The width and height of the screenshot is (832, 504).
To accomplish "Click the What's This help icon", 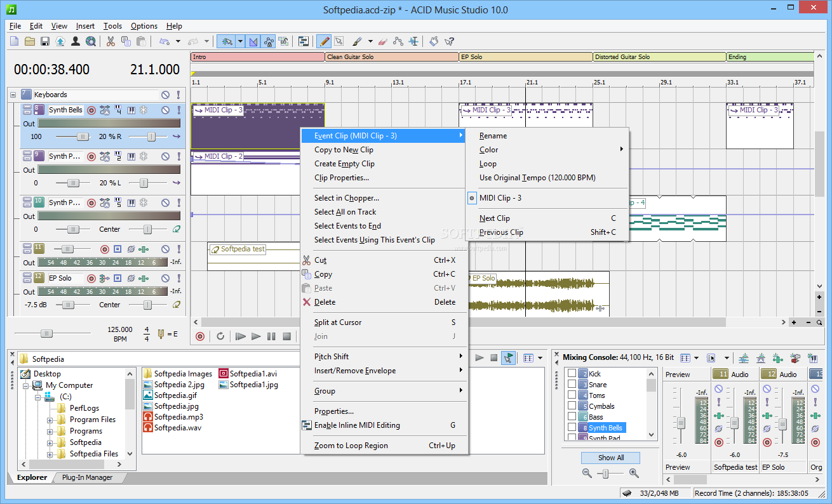I will (x=450, y=41).
